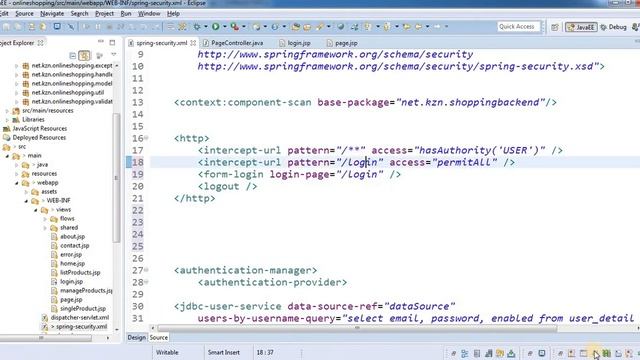Close the spring-security.xml editor tab

(193, 43)
